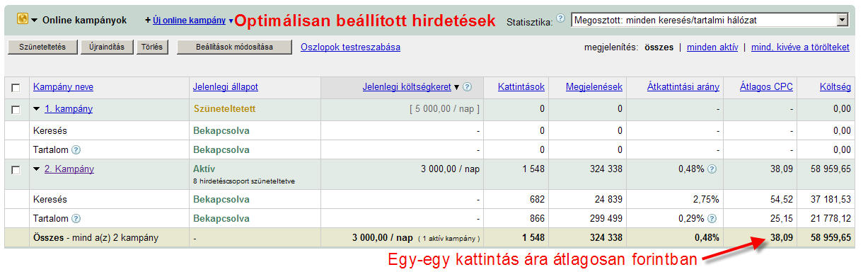Show mind. kivéve a törölteket view

tap(800, 47)
